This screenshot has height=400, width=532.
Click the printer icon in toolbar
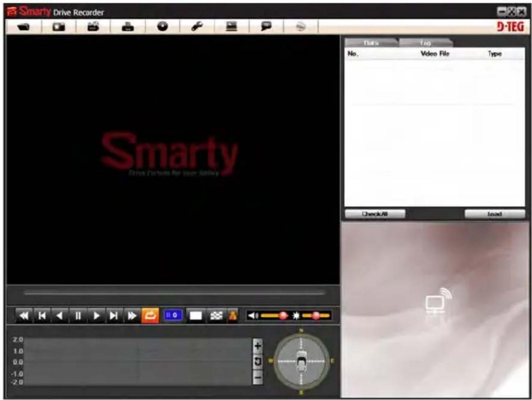128,27
